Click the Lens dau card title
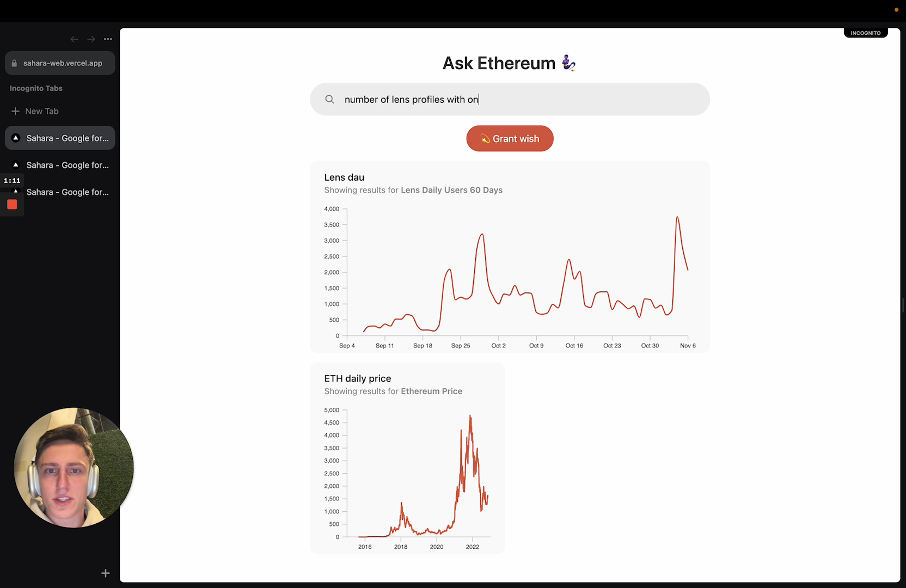This screenshot has height=588, width=906. 344,177
